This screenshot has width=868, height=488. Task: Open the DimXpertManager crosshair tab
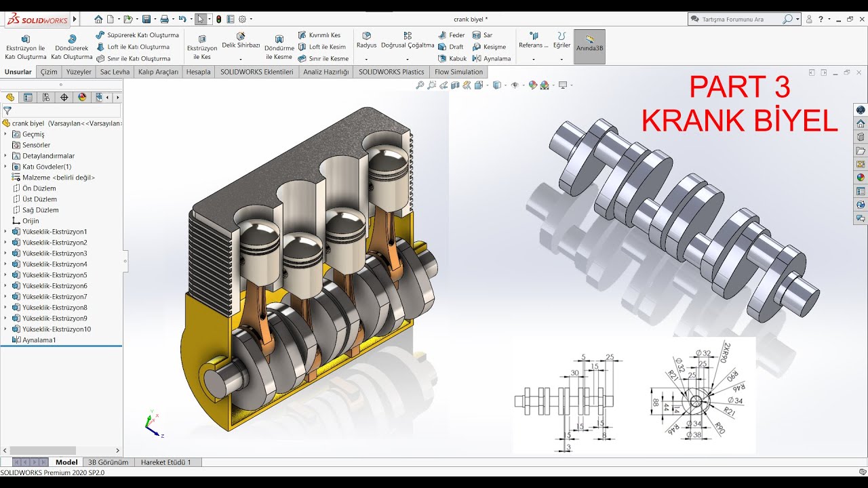pyautogui.click(x=64, y=97)
